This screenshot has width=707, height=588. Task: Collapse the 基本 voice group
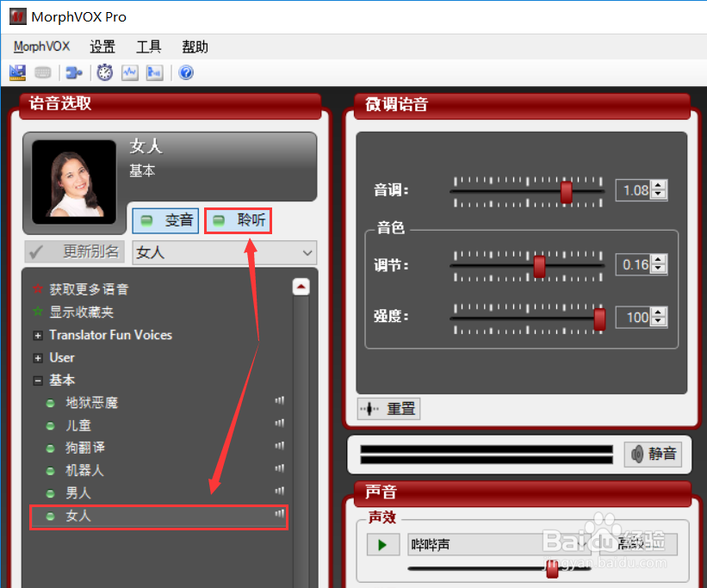(39, 381)
